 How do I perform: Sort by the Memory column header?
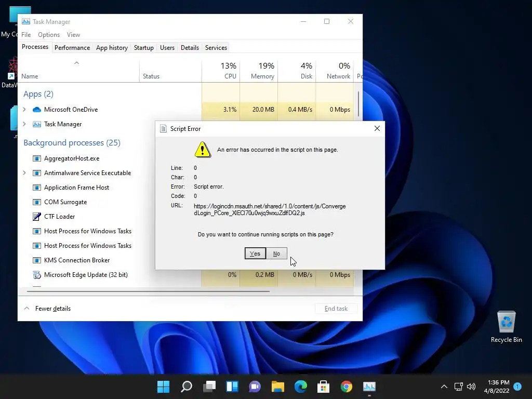(x=259, y=71)
